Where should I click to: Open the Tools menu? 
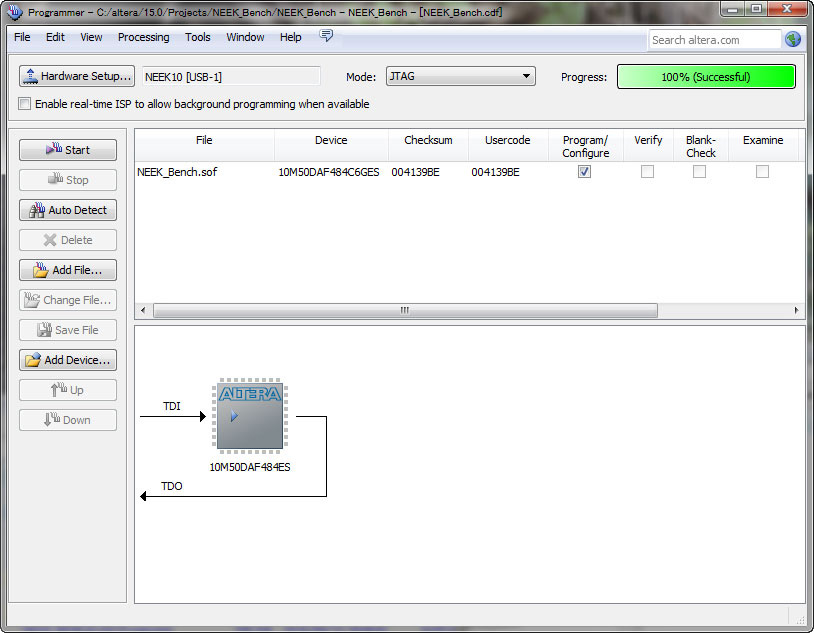pos(197,37)
